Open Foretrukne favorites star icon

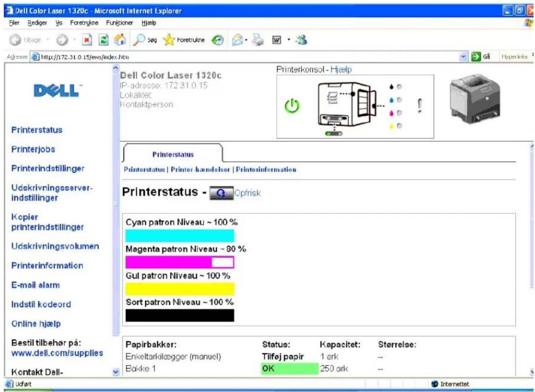[169, 40]
